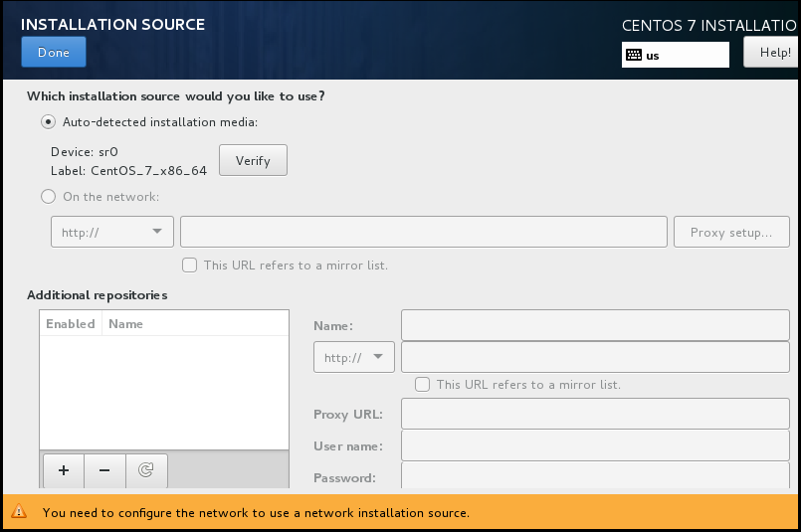Image resolution: width=801 pixels, height=532 pixels.
Task: Click the warning triangle icon in the notification bar
Action: tap(19, 513)
